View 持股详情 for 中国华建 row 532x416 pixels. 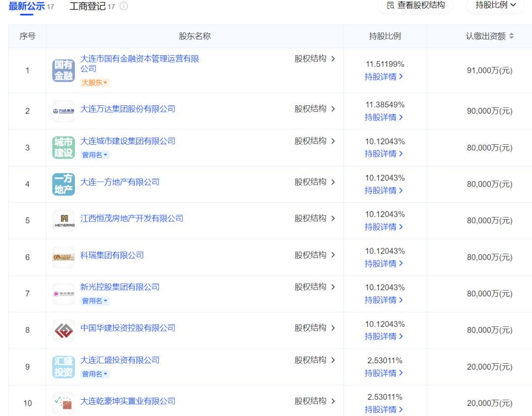[384, 336]
